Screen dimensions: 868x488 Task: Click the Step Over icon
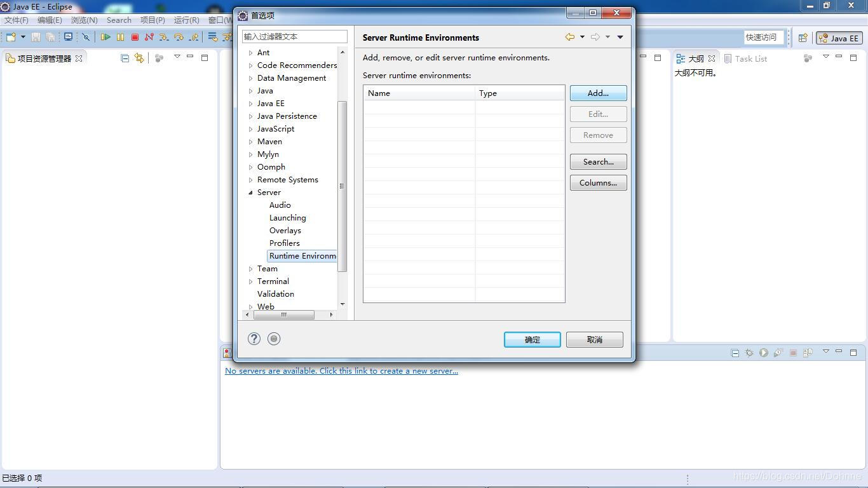point(179,37)
